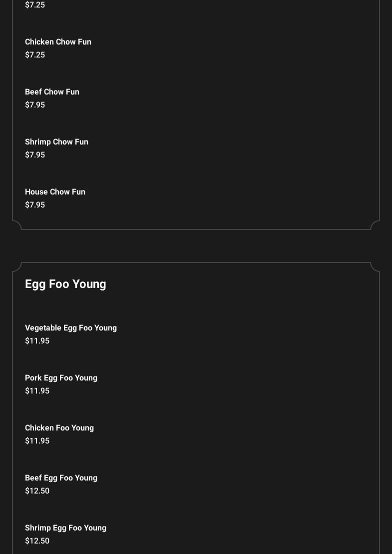Click the Chicken Chow Fun $7.25 price
Image resolution: width=392 pixels, height=554 pixels.
tap(35, 55)
